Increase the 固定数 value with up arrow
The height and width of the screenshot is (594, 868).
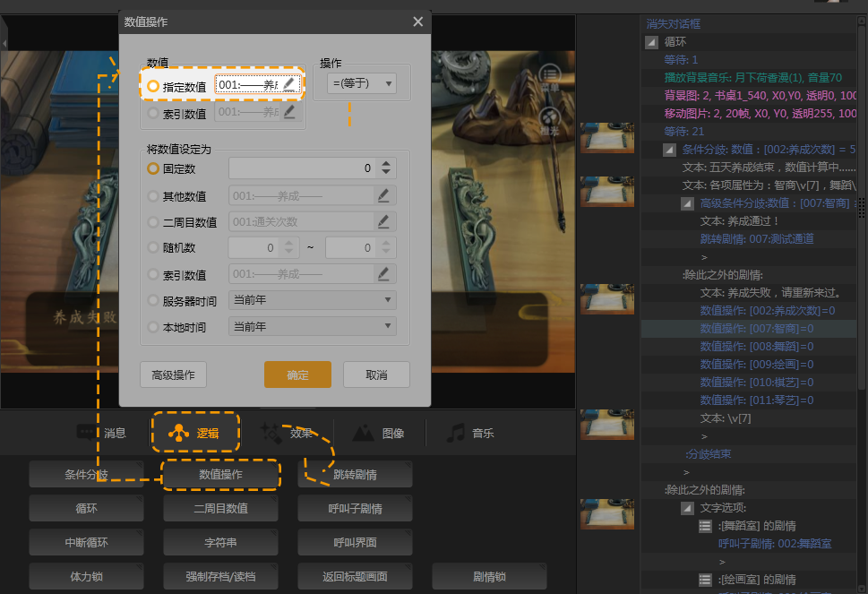tap(386, 163)
